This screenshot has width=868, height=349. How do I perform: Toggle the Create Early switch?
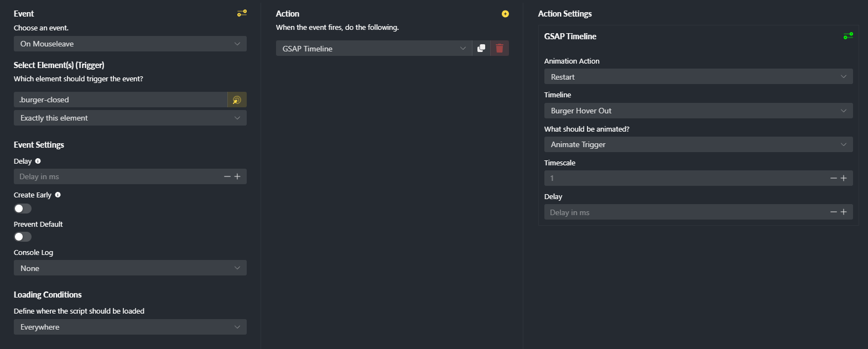(x=23, y=209)
